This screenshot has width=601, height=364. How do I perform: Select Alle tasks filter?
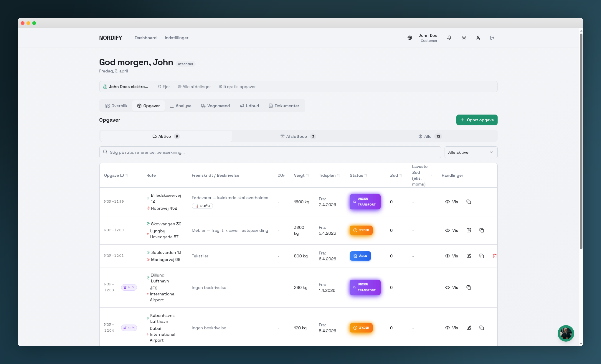[x=430, y=136]
